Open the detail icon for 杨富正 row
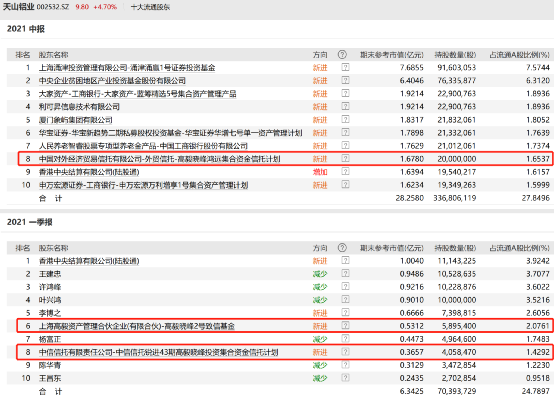Screen dimensions: 554x397 pos(345,339)
